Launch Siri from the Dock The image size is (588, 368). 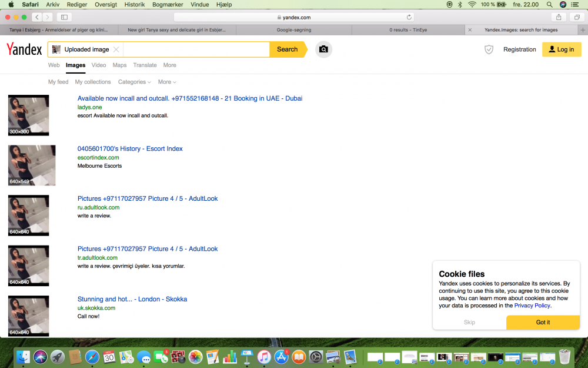[x=41, y=357]
